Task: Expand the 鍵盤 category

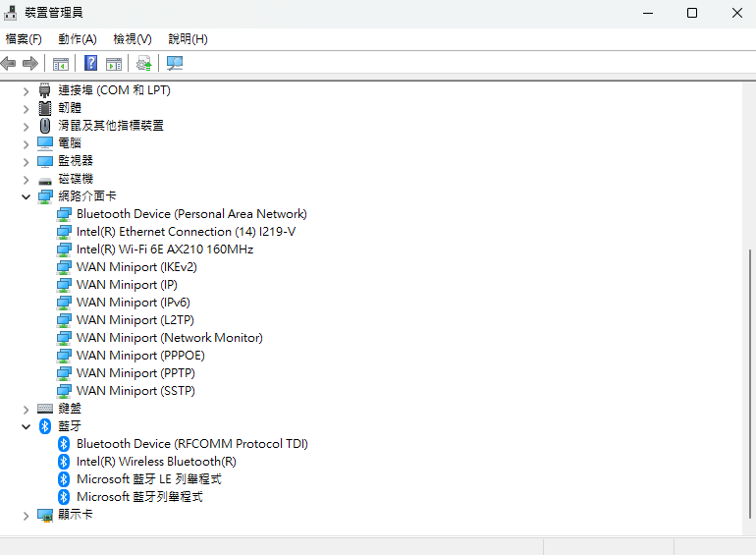Action: coord(27,410)
